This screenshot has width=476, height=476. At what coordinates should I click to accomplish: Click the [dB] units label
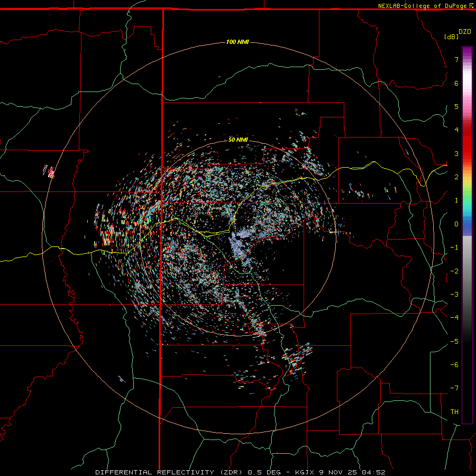tap(451, 36)
